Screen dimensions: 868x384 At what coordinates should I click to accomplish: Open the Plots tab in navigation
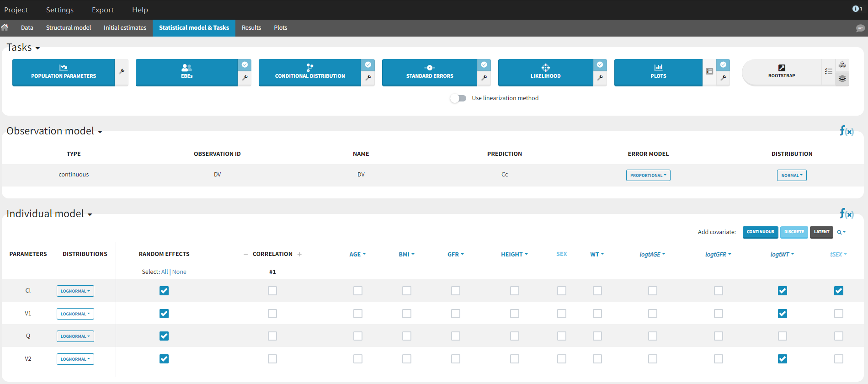pyautogui.click(x=281, y=28)
